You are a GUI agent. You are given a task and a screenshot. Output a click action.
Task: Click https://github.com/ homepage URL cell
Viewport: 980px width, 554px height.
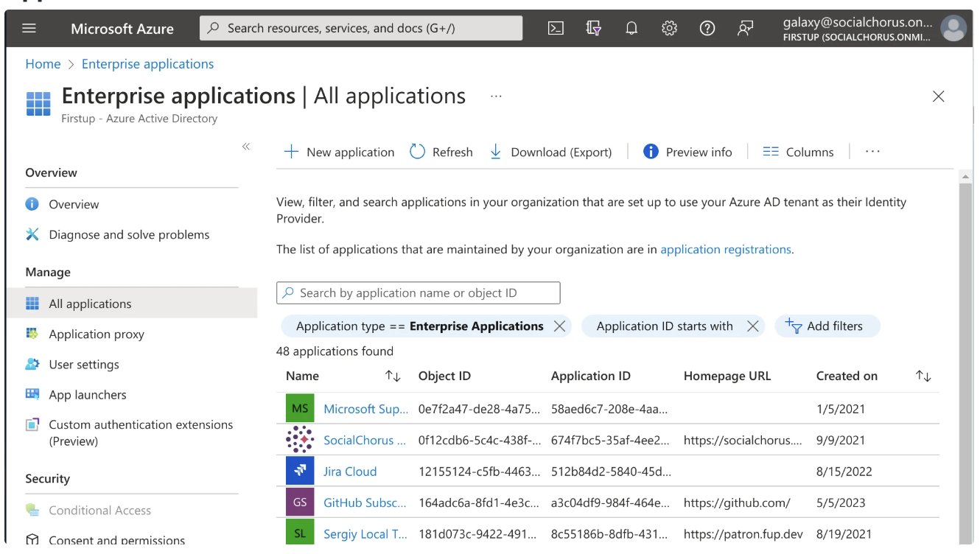pos(737,502)
